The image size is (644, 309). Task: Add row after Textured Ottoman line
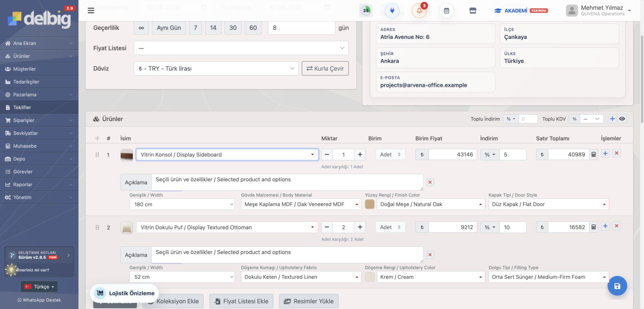click(605, 226)
